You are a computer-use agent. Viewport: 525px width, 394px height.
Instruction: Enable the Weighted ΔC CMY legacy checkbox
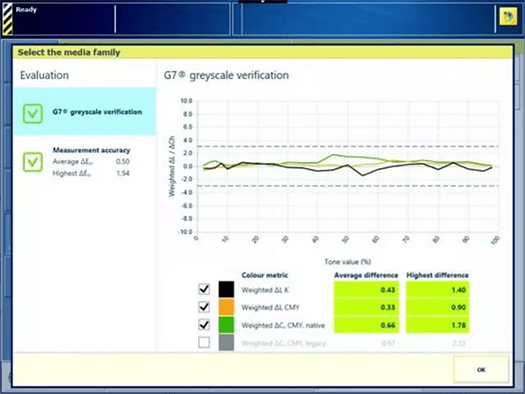tap(204, 342)
